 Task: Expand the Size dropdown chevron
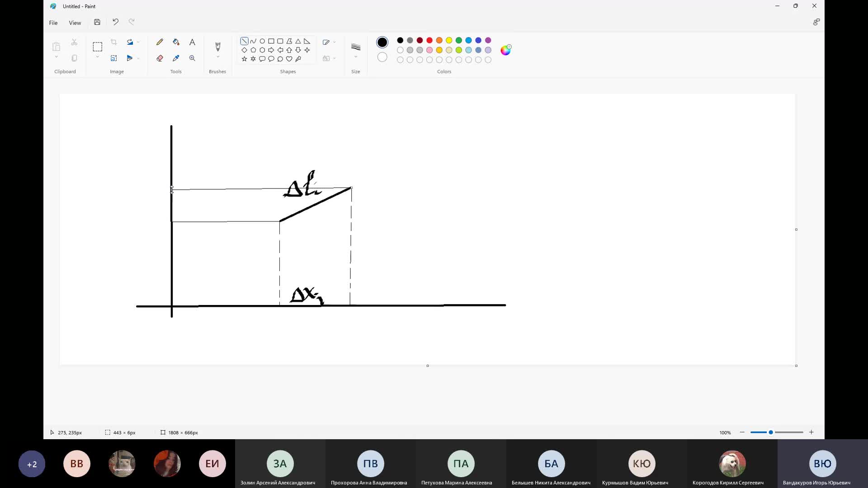pos(356,57)
